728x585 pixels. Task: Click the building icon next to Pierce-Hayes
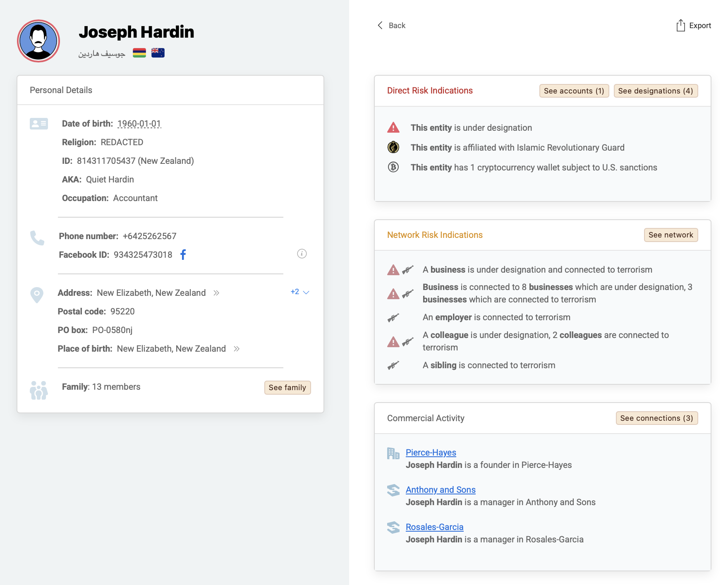click(393, 453)
